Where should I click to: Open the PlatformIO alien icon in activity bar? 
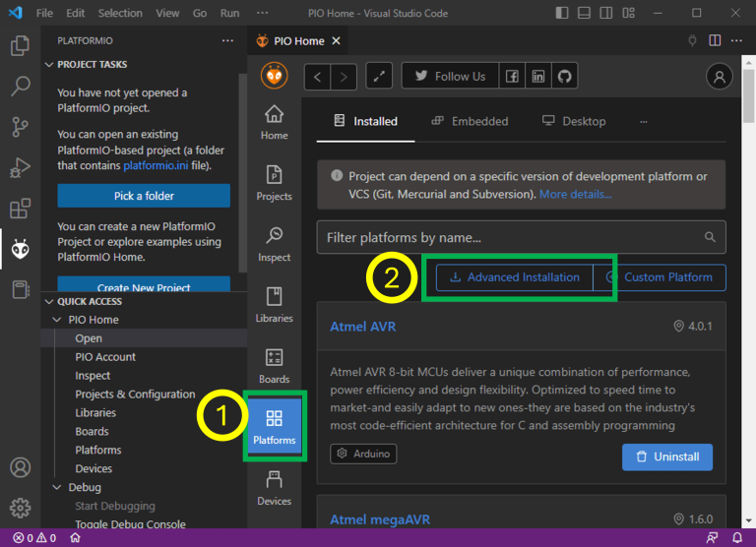[x=20, y=250]
